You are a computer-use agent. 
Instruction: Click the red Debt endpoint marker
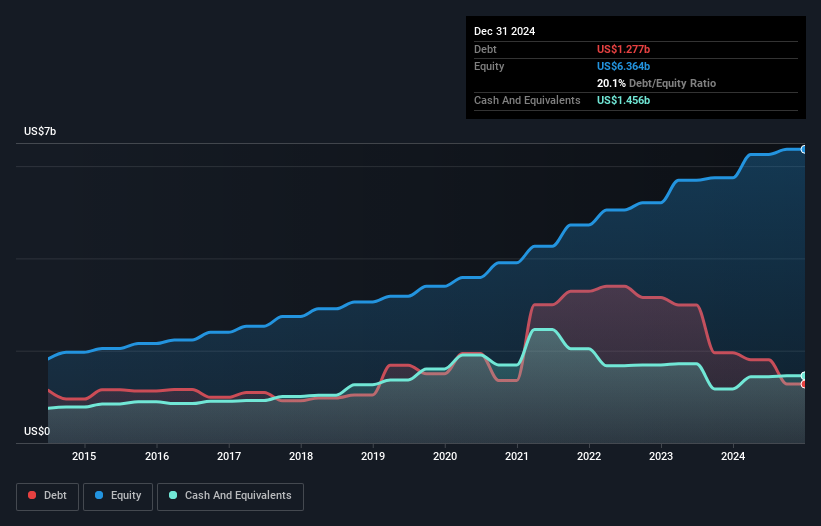click(804, 384)
